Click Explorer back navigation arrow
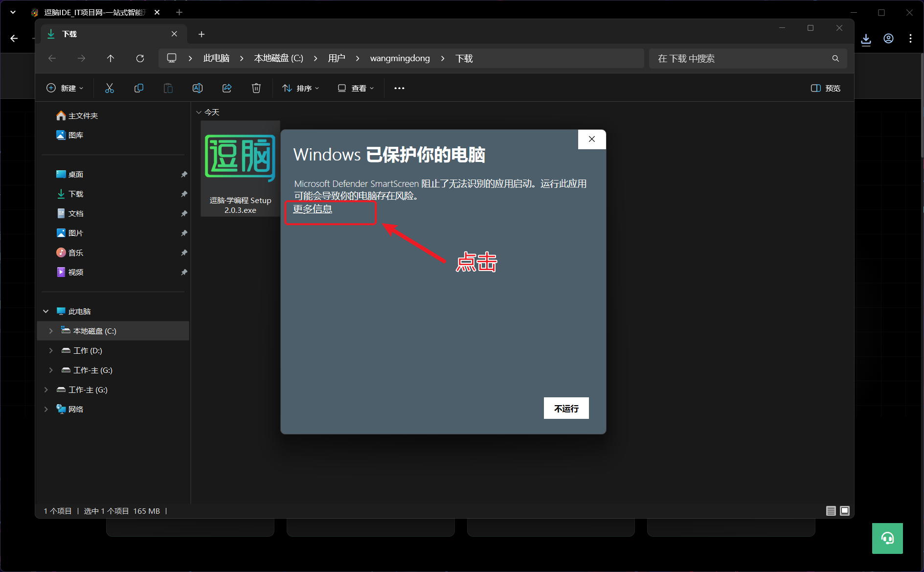 (52, 58)
